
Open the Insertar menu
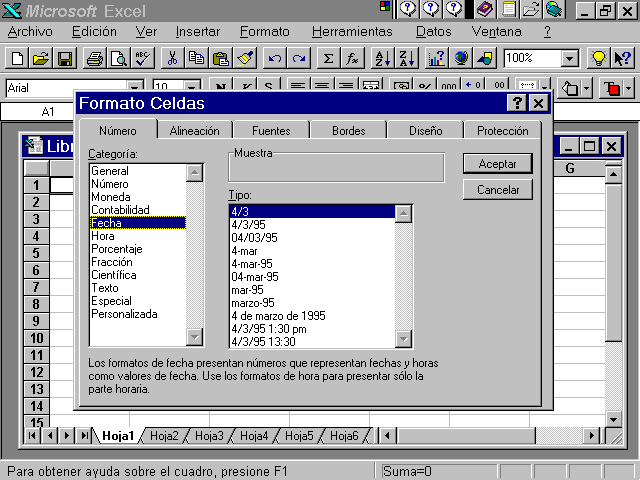[x=198, y=31]
